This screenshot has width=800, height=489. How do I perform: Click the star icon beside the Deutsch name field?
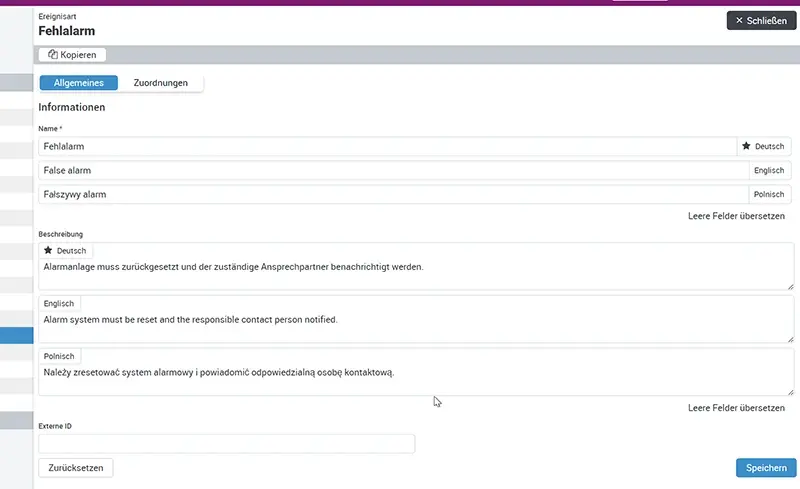[x=746, y=146]
